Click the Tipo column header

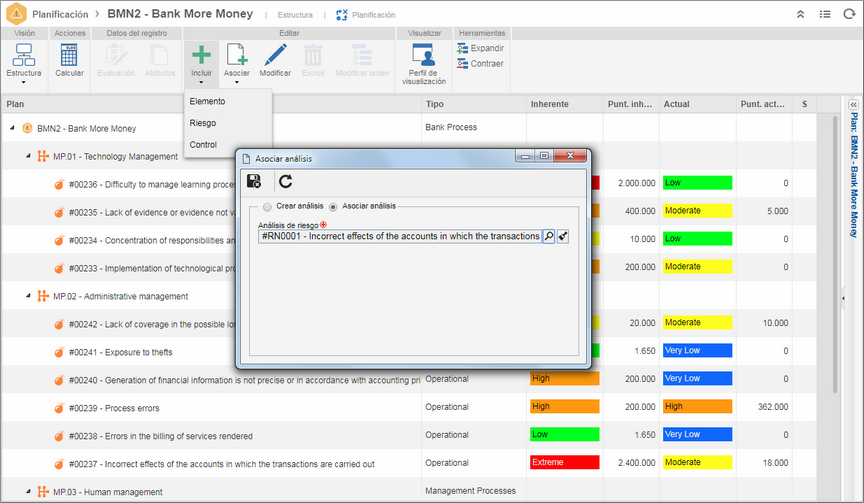coord(474,104)
